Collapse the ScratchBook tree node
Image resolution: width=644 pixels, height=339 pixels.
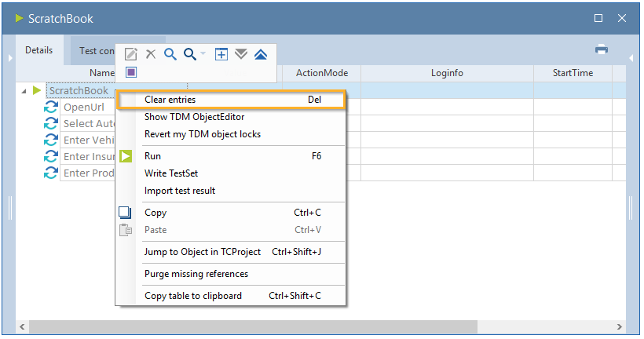coord(24,91)
